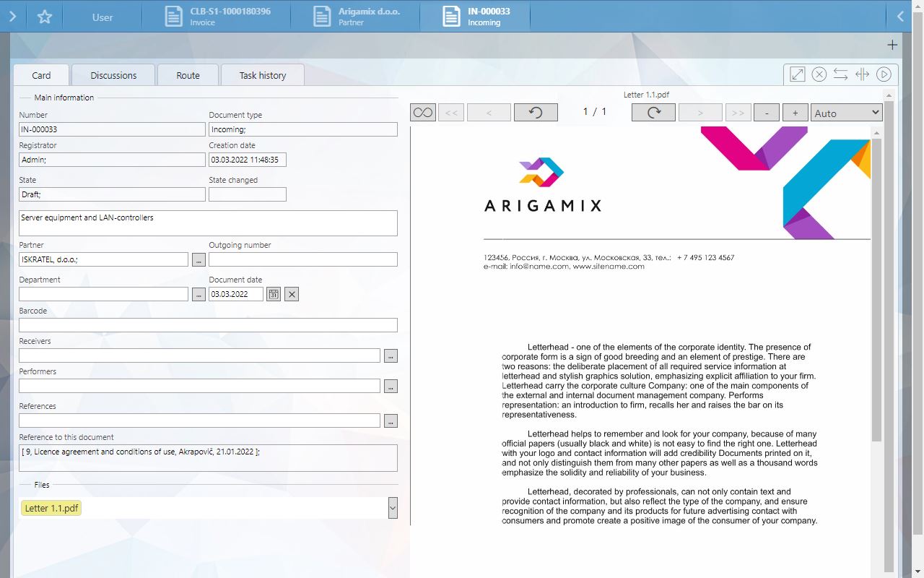Open the Receivers selection ellipsis button

coord(391,355)
